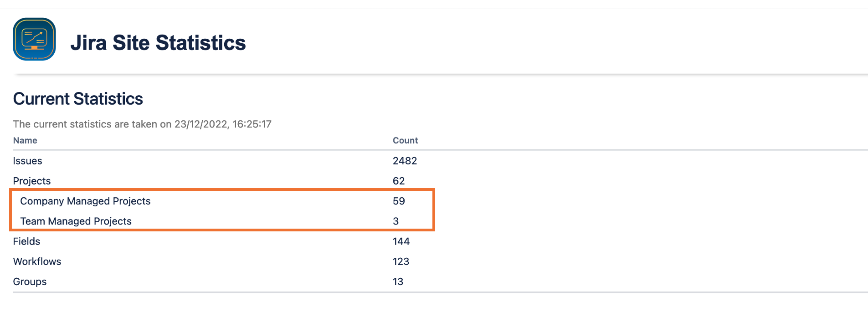Select the Workflows row label
This screenshot has height=317, width=868.
pyautogui.click(x=37, y=261)
